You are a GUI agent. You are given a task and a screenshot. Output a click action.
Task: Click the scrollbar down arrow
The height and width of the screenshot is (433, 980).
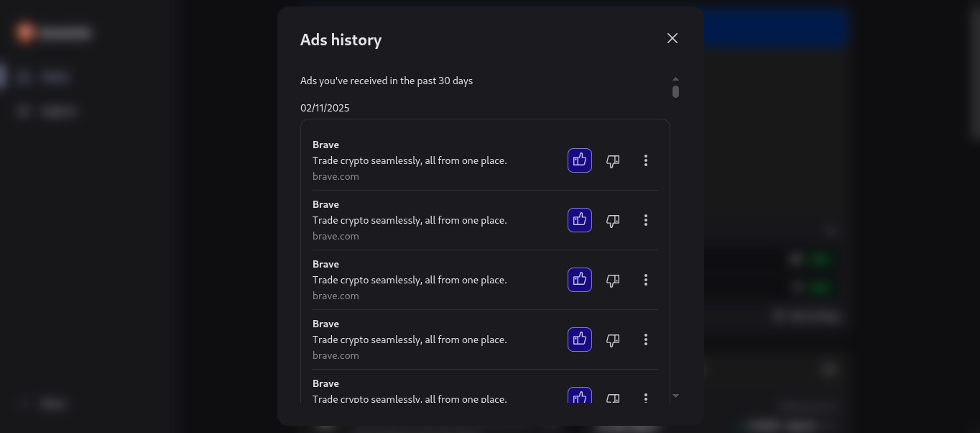[x=675, y=396]
